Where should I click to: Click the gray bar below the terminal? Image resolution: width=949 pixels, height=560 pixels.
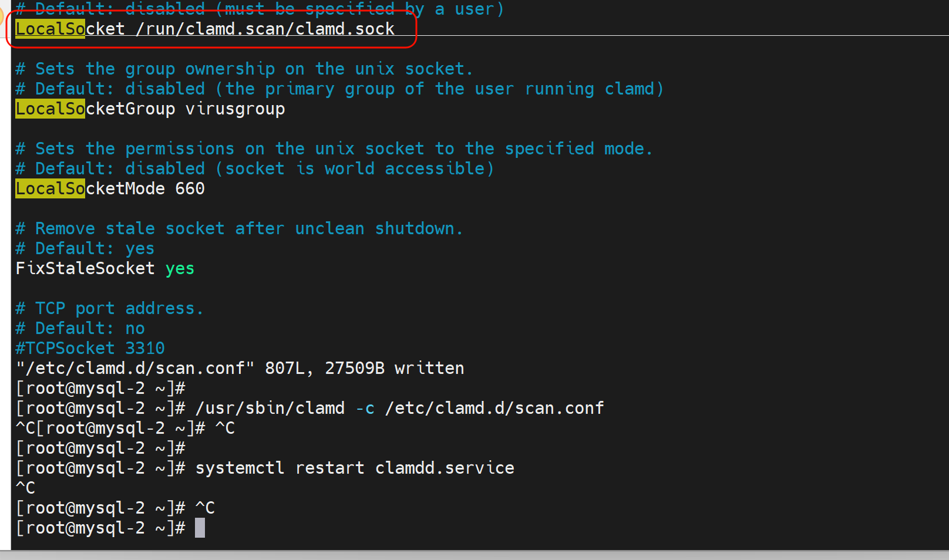(474, 555)
